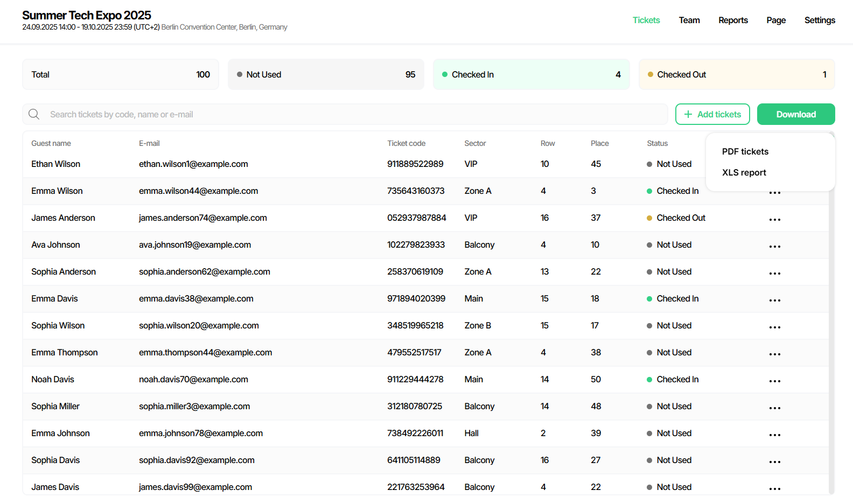This screenshot has height=504, width=853.
Task: Open row options for Emma Wilson
Action: point(774,193)
